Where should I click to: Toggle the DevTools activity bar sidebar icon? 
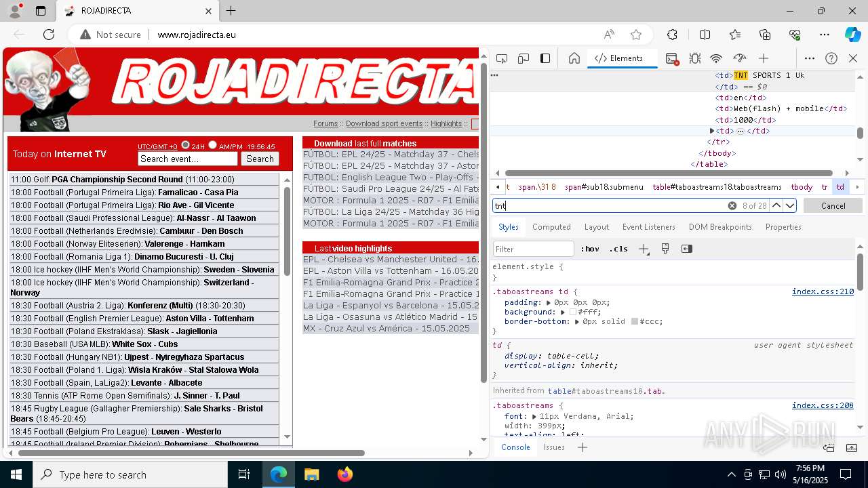[545, 58]
